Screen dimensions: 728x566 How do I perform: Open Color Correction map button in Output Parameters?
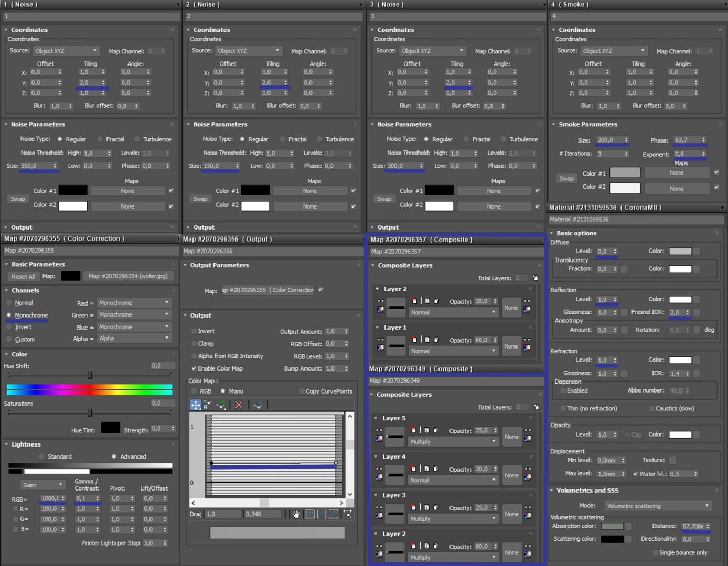[x=268, y=290]
